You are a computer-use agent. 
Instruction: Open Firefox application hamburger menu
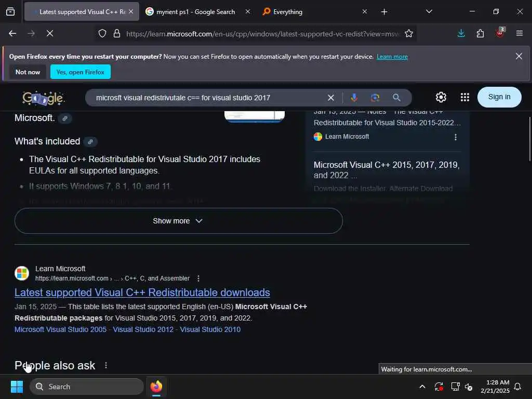[x=519, y=33]
